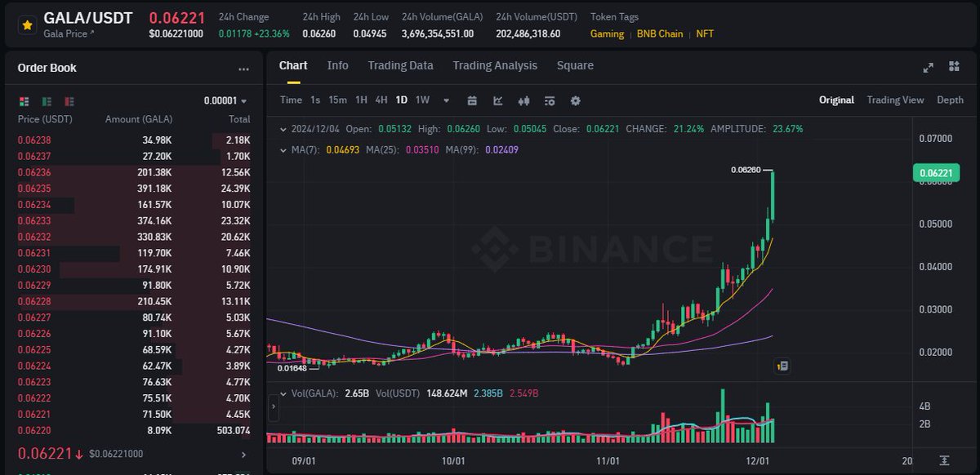The height and width of the screenshot is (475, 980).
Task: Click the BNB Chain token tag
Action: (x=660, y=34)
